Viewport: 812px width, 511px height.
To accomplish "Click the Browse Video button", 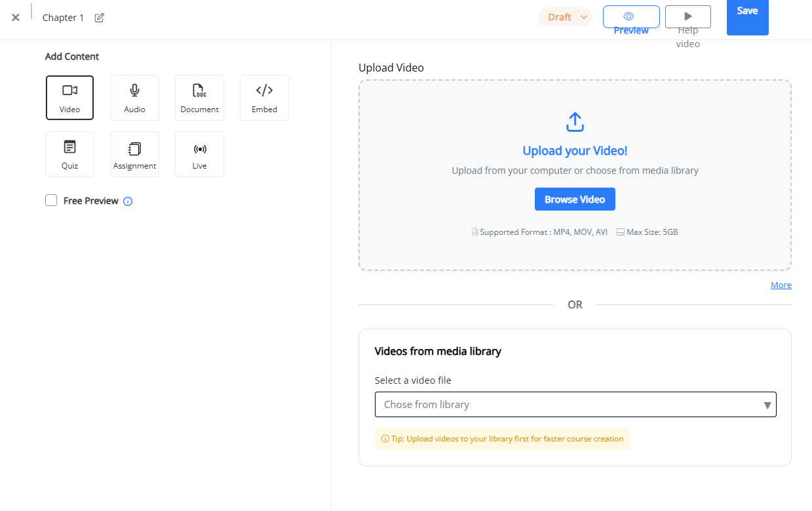I will [575, 199].
